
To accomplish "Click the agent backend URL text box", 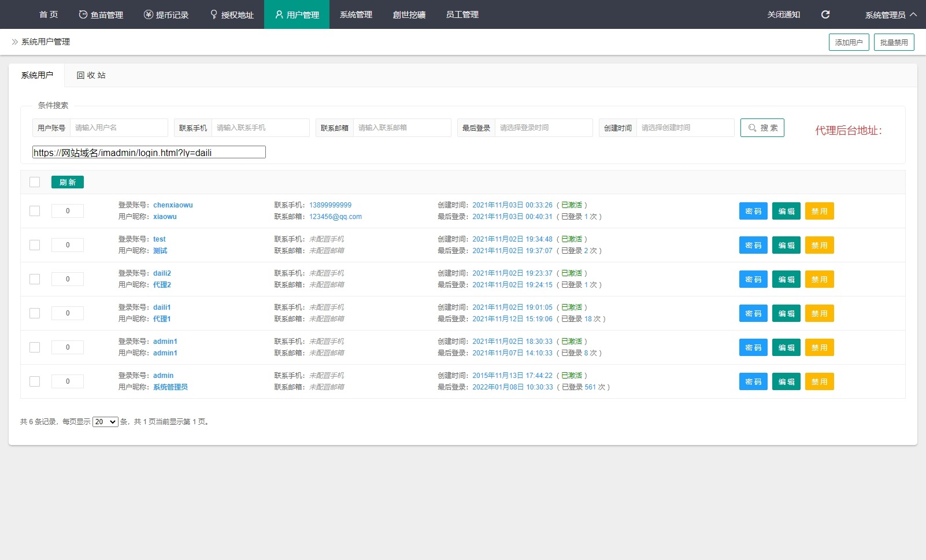I will coord(149,152).
